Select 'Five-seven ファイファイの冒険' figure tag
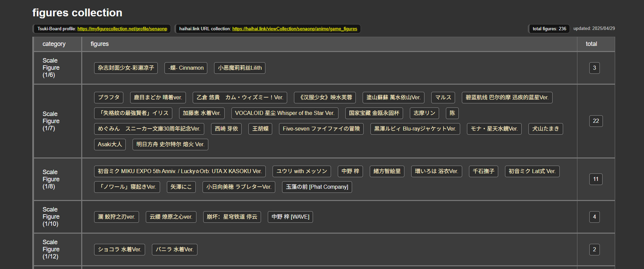 point(321,129)
